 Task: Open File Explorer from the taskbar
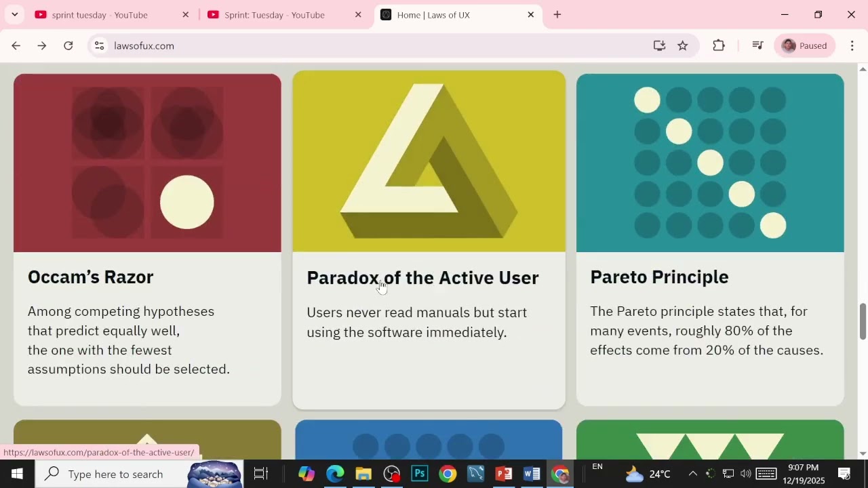[363, 474]
